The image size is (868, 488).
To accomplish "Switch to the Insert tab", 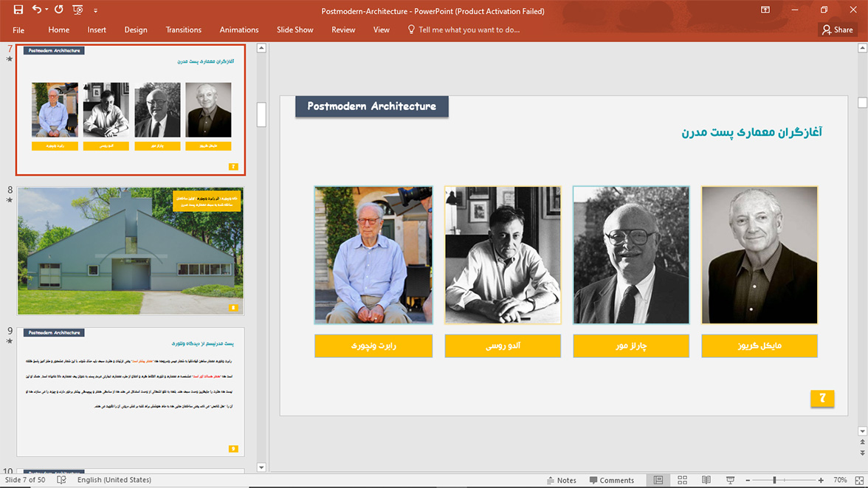I will pos(97,30).
